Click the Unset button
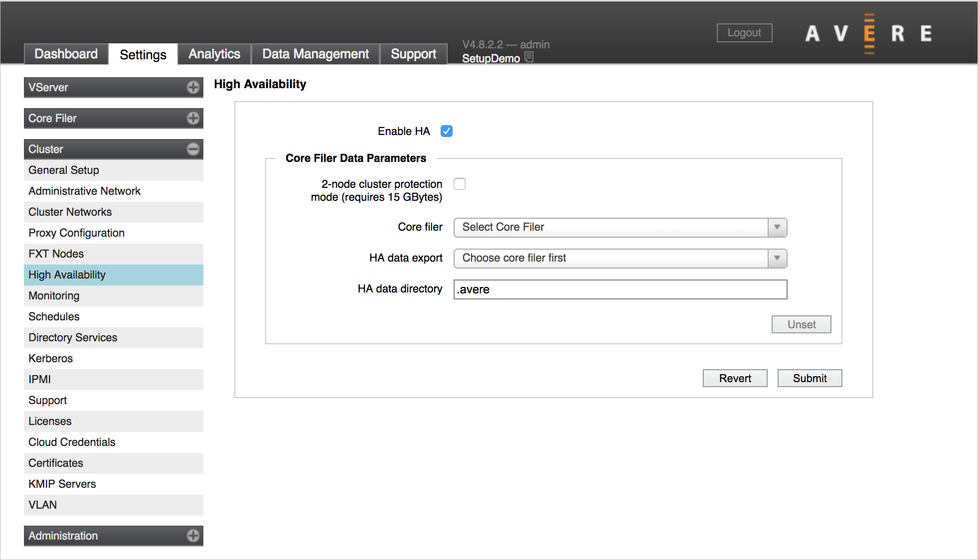This screenshot has width=978, height=560. coord(802,324)
